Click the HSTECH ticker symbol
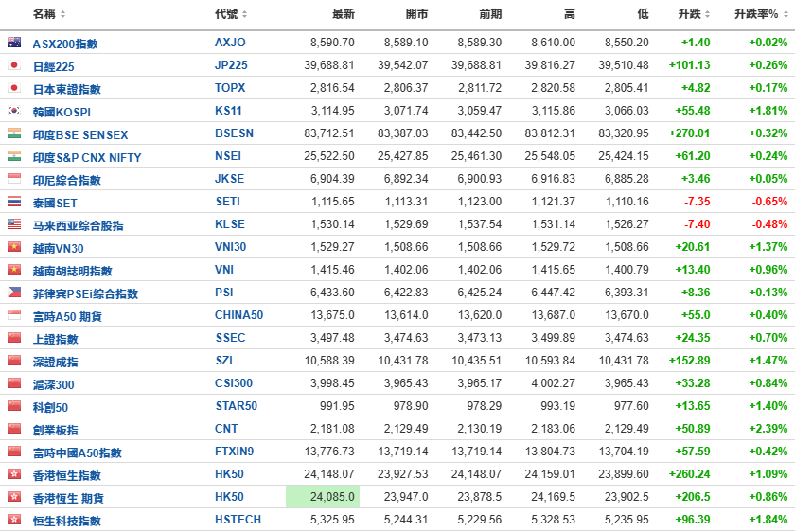 [238, 520]
